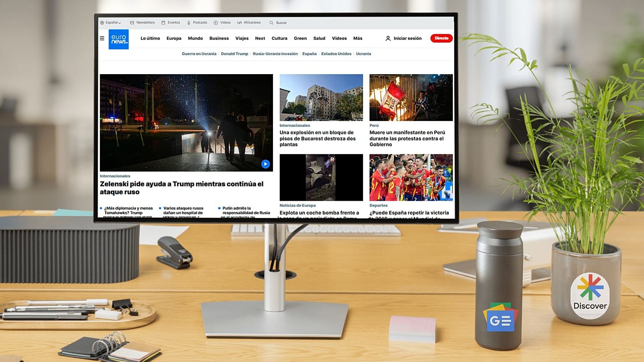Click the Google News icon
The height and width of the screenshot is (362, 644).
(x=500, y=318)
